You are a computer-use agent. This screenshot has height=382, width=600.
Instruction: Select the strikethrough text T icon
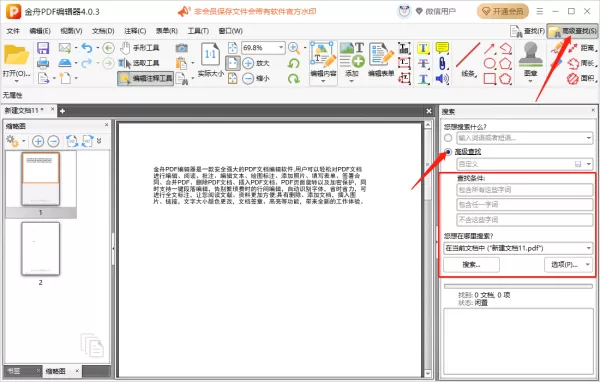423,63
